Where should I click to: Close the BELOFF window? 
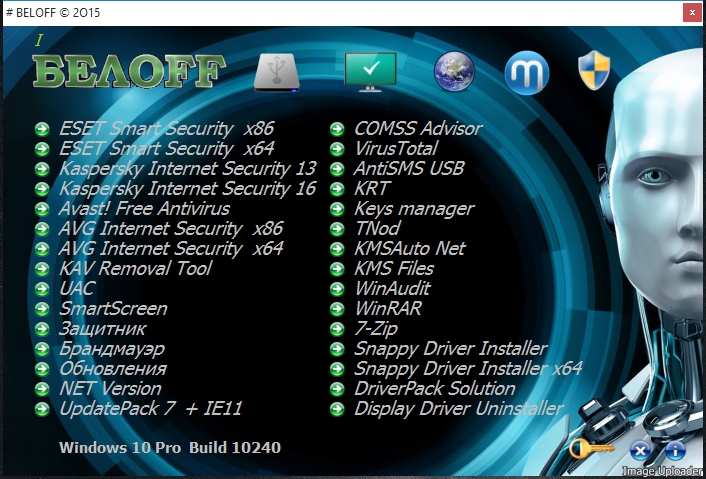692,13
